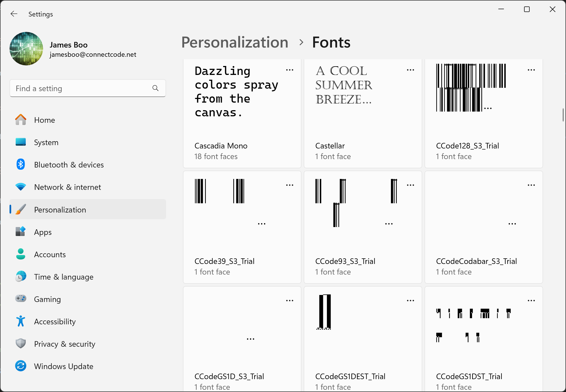Click into the Find a setting field
This screenshot has height=392, width=566.
(88, 88)
